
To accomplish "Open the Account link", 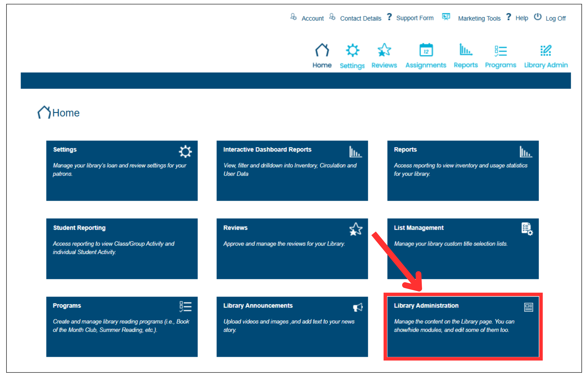I will (312, 18).
